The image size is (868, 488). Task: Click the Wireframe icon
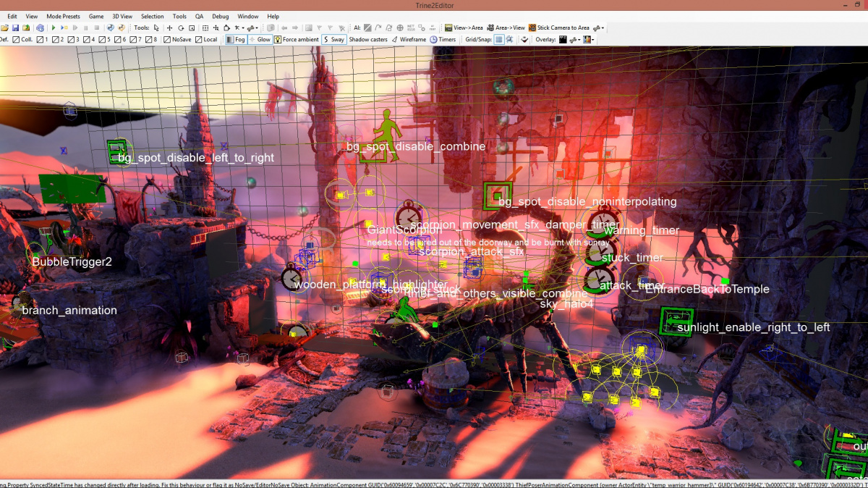395,39
